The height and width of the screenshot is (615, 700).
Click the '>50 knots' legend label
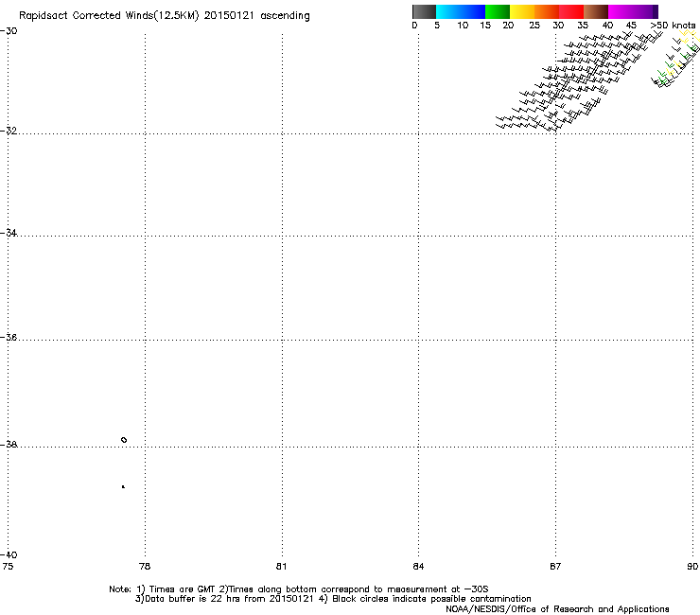point(673,26)
